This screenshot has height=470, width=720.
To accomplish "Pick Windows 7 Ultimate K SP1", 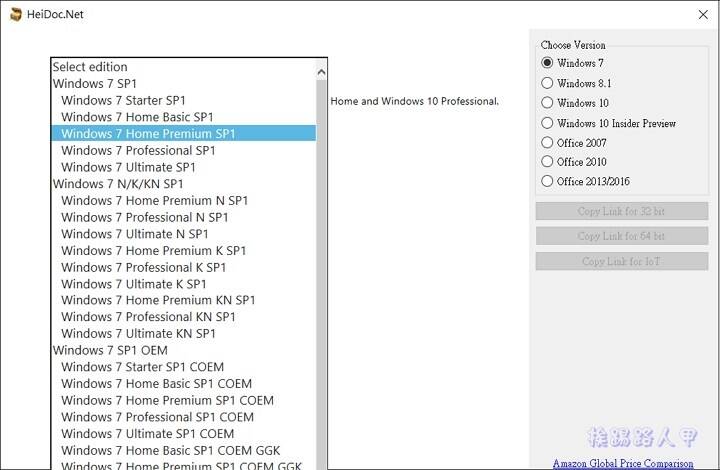I will (x=184, y=284).
